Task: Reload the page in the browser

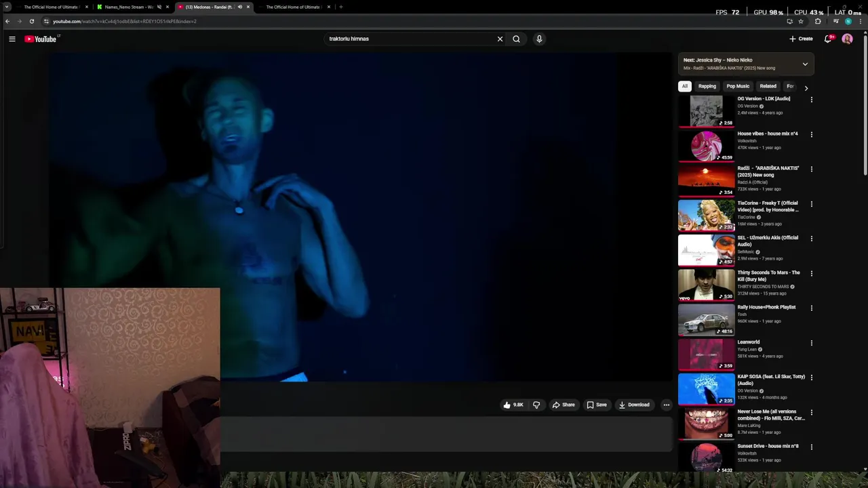Action: [x=31, y=21]
